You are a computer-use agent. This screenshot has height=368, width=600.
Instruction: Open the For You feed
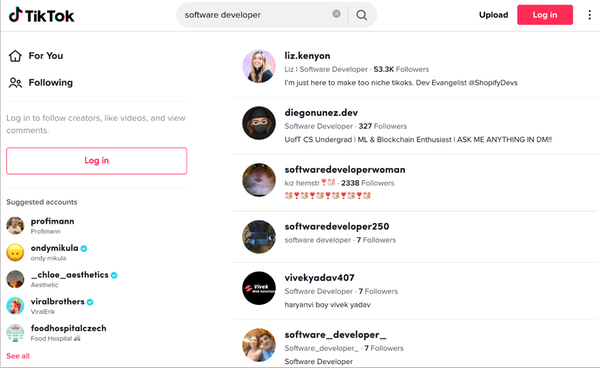(x=36, y=56)
